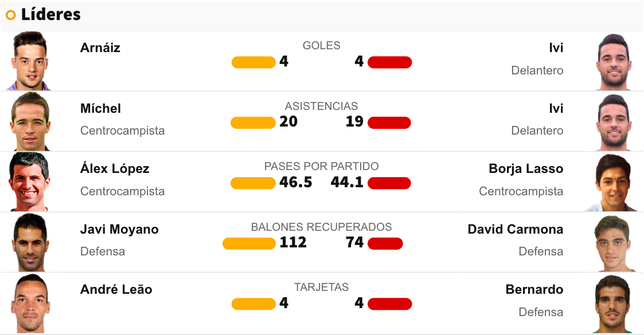Viewport: 644px width, 335px height.
Task: Click the Javi Moyano name link
Action: click(x=119, y=230)
